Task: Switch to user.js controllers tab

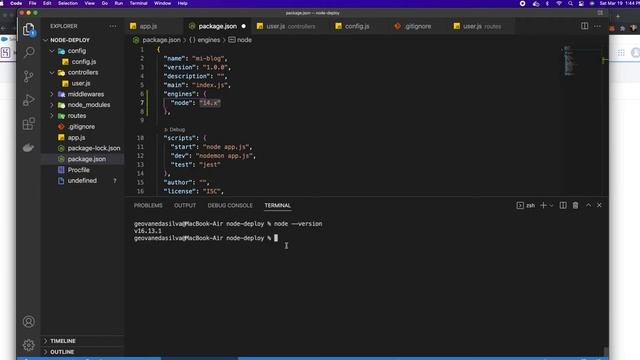Action: [286, 26]
